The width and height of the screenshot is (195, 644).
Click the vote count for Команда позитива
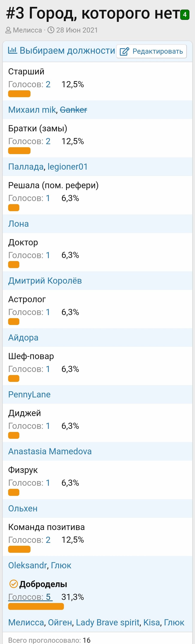[x=48, y=540]
